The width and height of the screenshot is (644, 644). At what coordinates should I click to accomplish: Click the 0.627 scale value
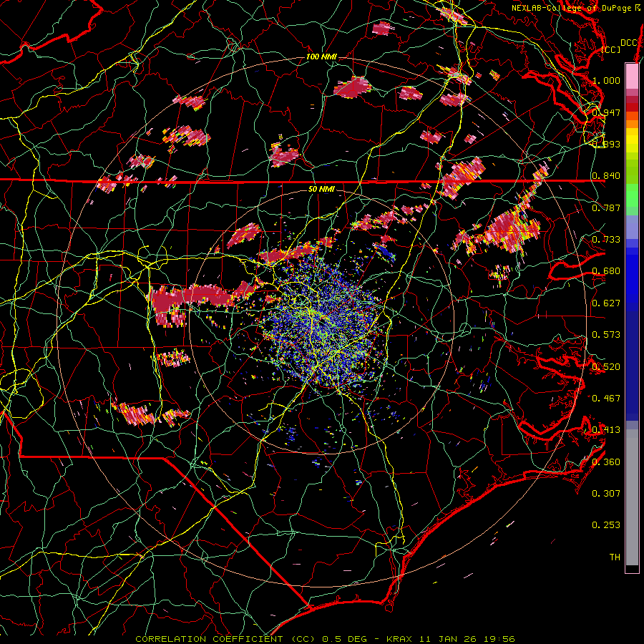coord(606,303)
